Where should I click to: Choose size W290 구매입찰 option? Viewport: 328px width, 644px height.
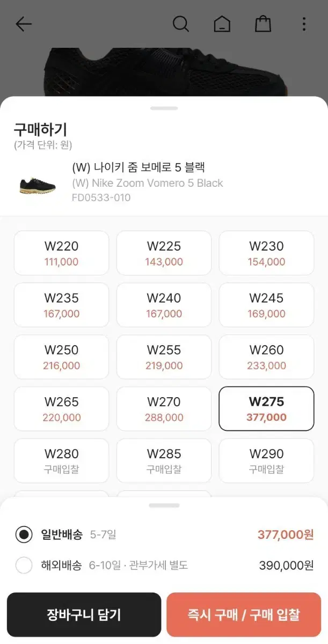[266, 460]
